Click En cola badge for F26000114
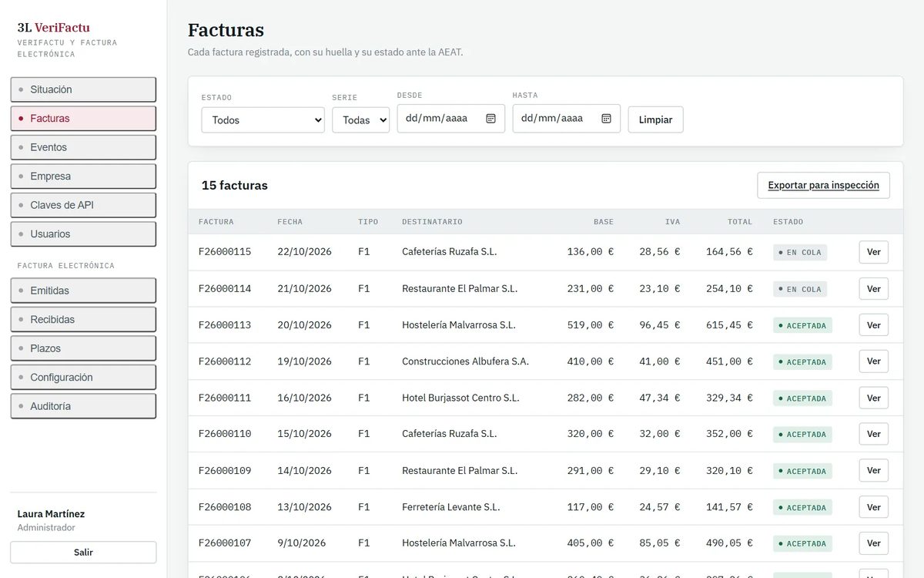 click(x=800, y=289)
